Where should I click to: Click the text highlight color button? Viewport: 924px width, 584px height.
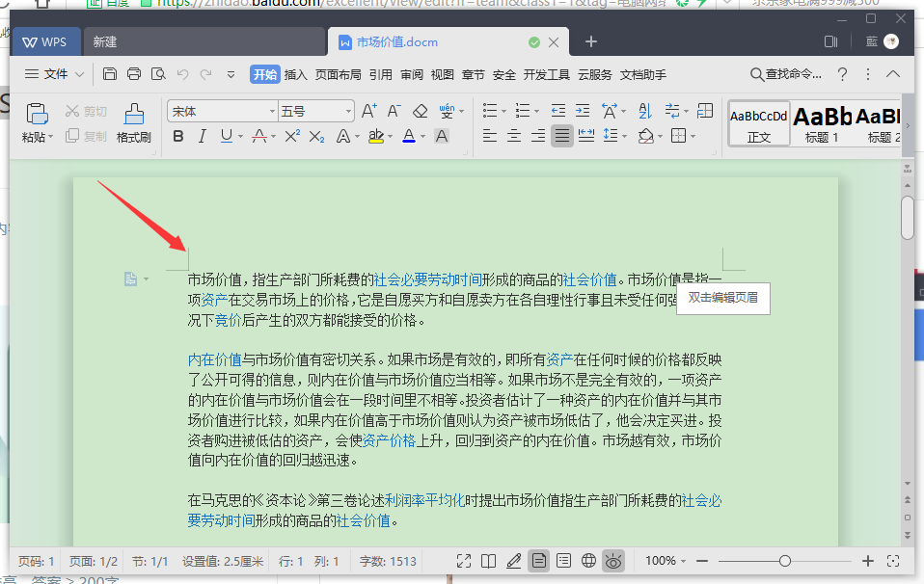376,137
